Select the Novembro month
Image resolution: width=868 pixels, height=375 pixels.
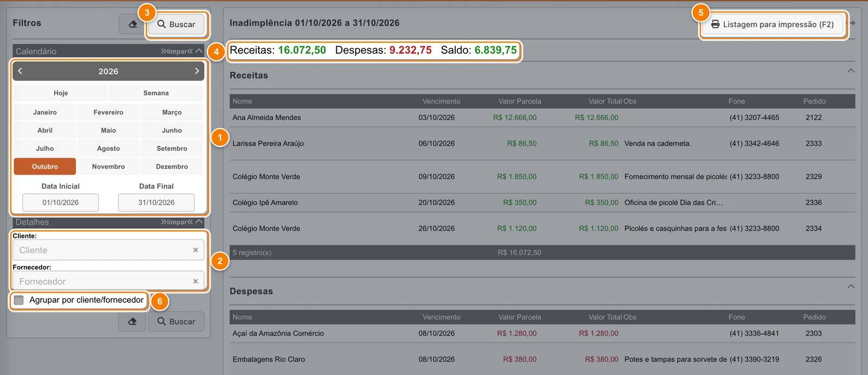108,166
